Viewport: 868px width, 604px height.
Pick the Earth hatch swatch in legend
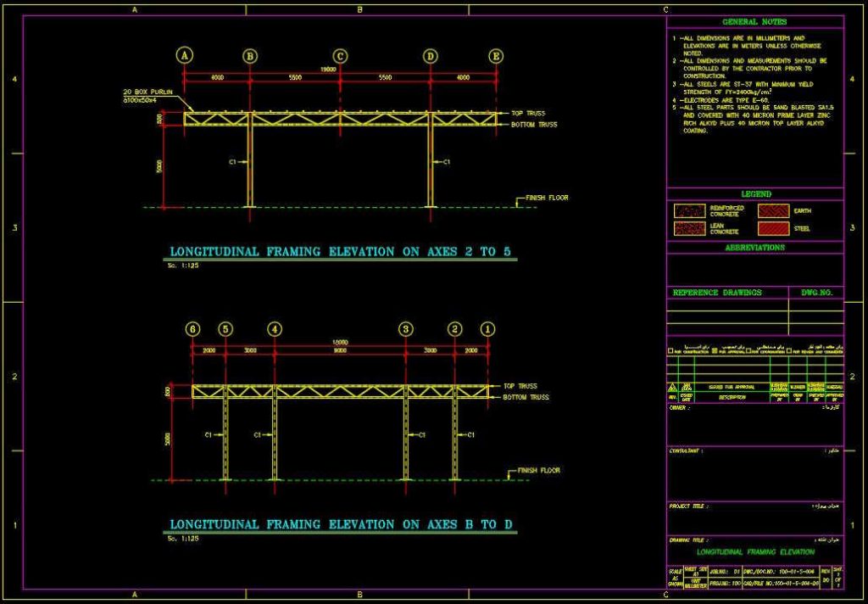[775, 210]
